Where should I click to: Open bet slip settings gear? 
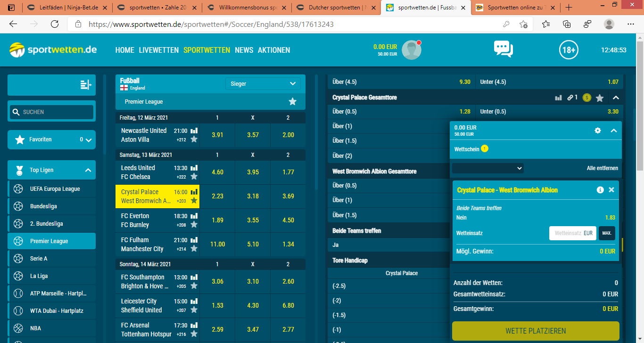point(598,131)
